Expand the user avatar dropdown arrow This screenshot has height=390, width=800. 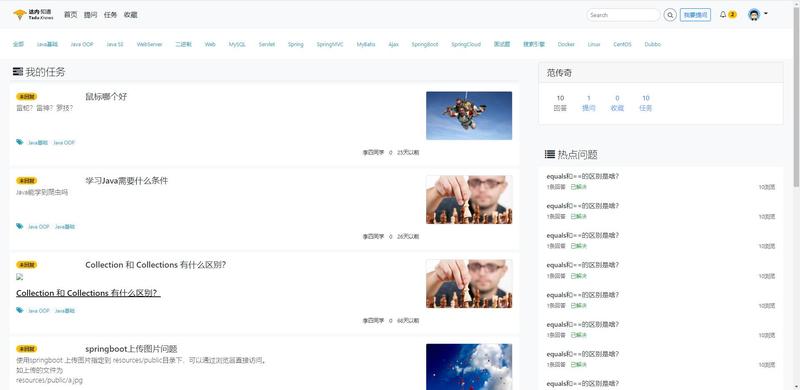766,13
